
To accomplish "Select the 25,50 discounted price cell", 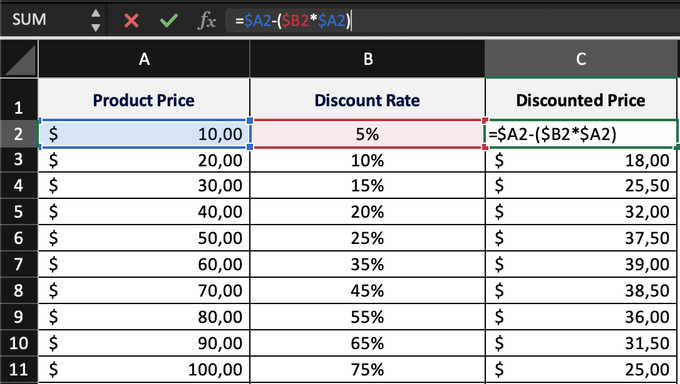I will [581, 186].
